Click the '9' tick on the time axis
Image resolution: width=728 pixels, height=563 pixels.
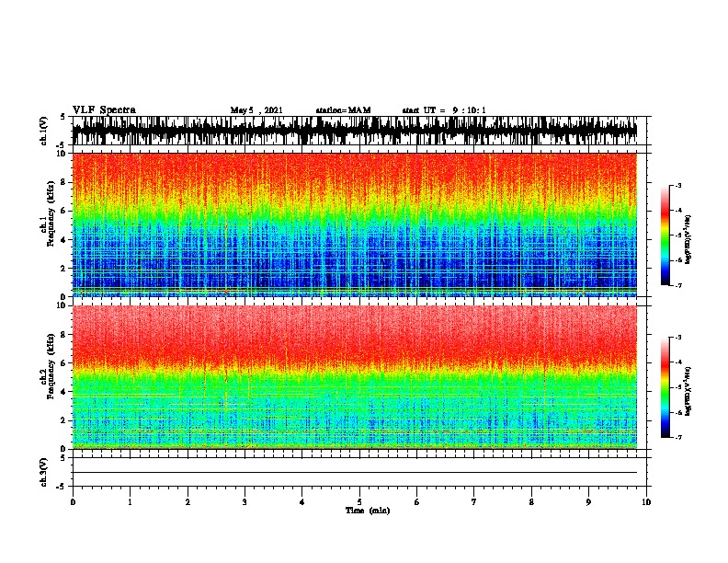point(588,502)
